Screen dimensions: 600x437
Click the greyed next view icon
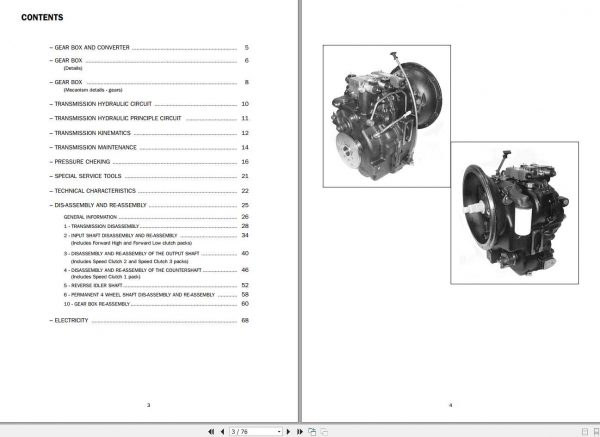pyautogui.click(x=324, y=432)
